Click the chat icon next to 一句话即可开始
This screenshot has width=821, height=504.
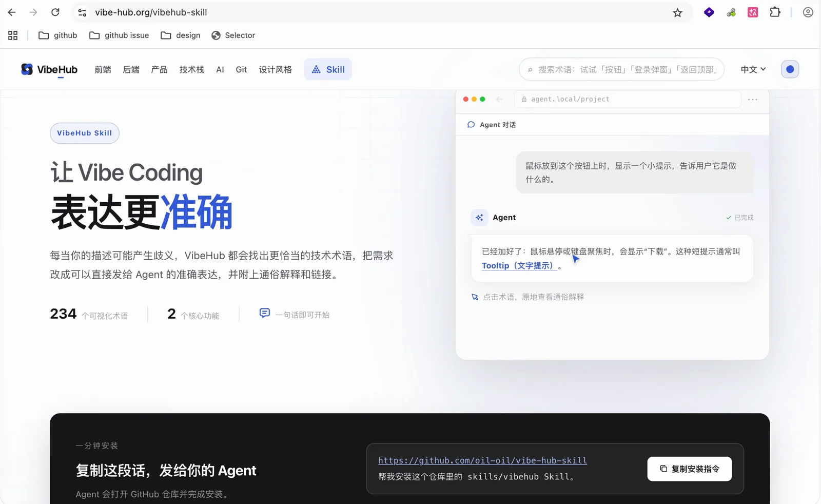(x=265, y=313)
